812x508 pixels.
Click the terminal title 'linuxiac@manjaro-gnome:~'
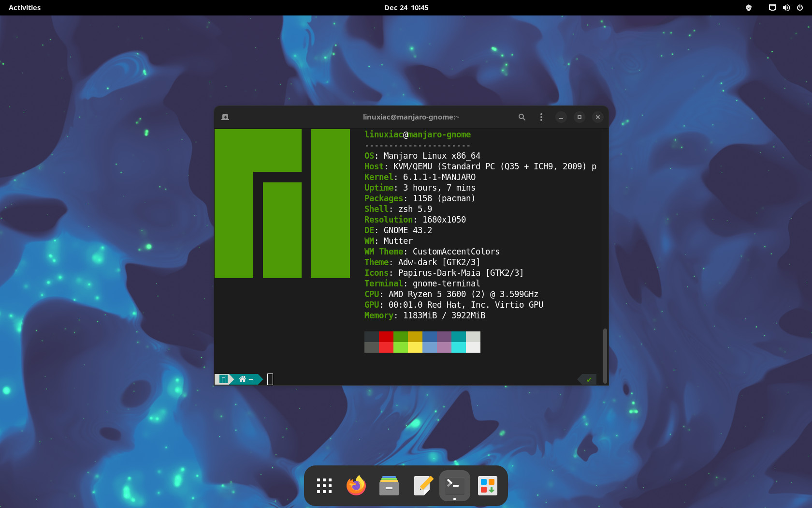(411, 117)
